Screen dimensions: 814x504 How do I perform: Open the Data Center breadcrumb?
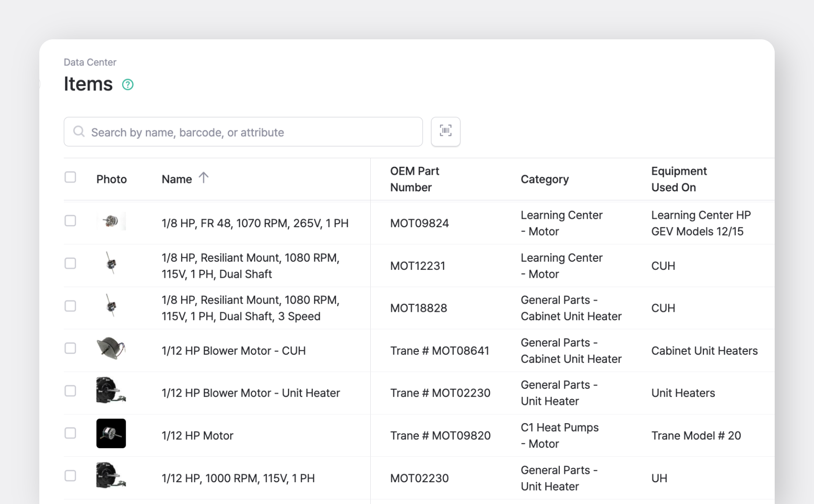coord(90,62)
